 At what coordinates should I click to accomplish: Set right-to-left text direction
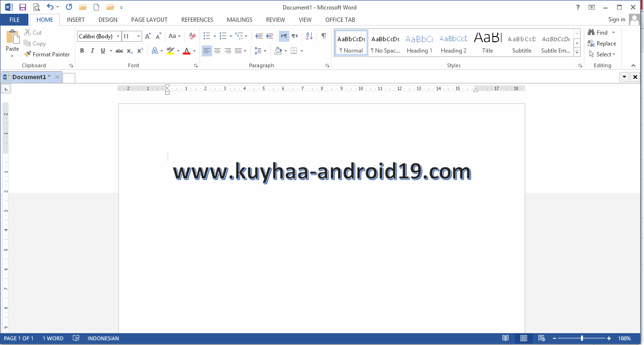[295, 36]
